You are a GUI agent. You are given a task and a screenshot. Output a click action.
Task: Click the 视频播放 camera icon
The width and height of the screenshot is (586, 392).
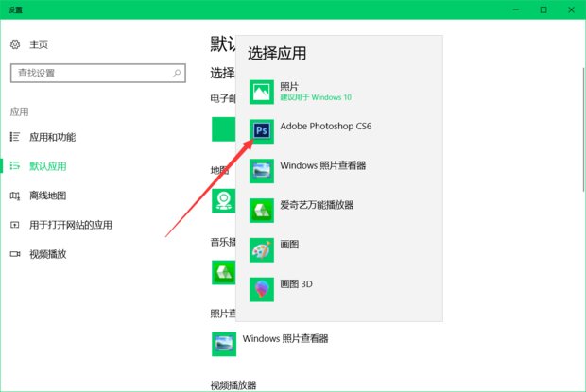click(15, 254)
